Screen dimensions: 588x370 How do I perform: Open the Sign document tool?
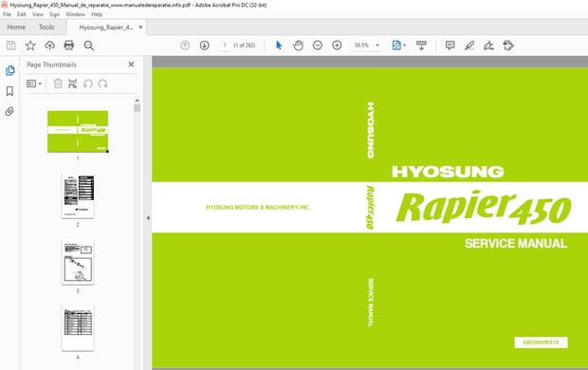coord(488,46)
